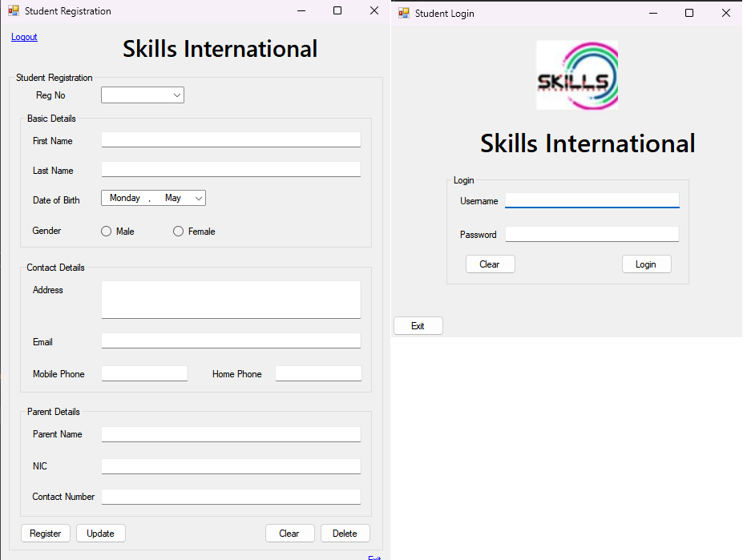
Task: Maximize the Student Login window
Action: click(x=689, y=13)
